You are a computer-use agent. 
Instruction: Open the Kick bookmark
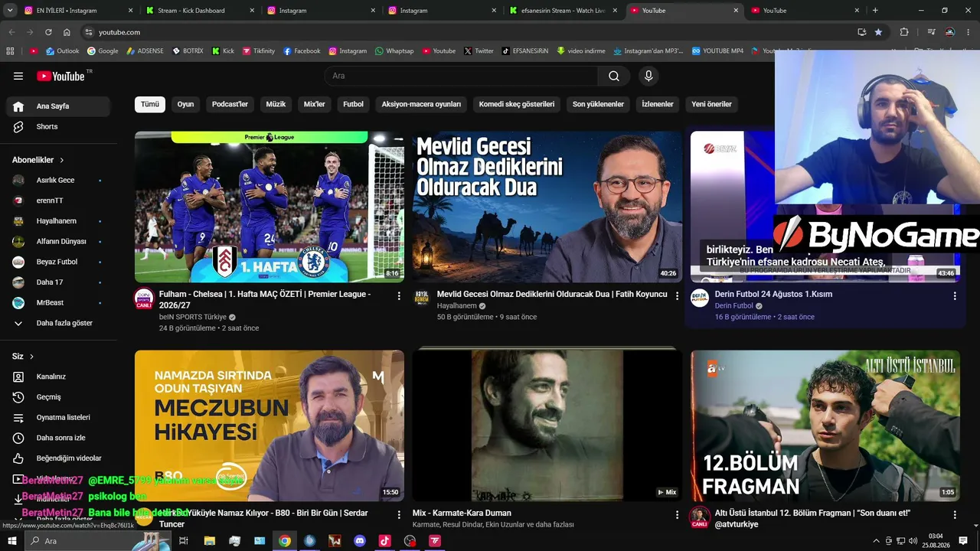coord(224,51)
